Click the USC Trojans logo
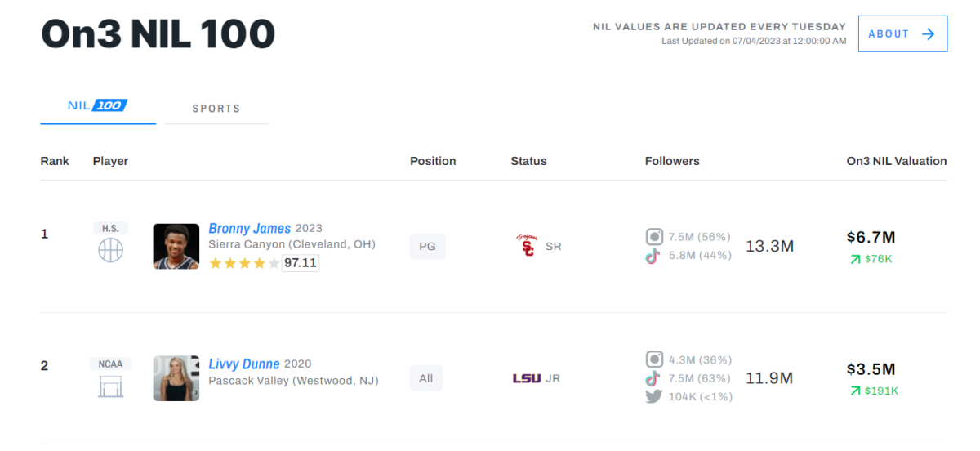Image resolution: width=980 pixels, height=451 pixels. coord(527,246)
